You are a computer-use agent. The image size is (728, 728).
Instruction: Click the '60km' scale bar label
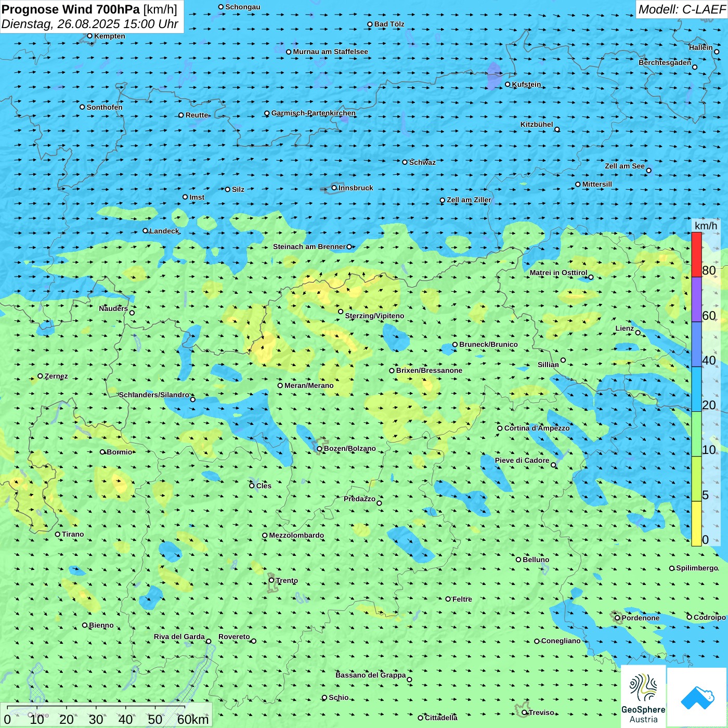tap(193, 719)
